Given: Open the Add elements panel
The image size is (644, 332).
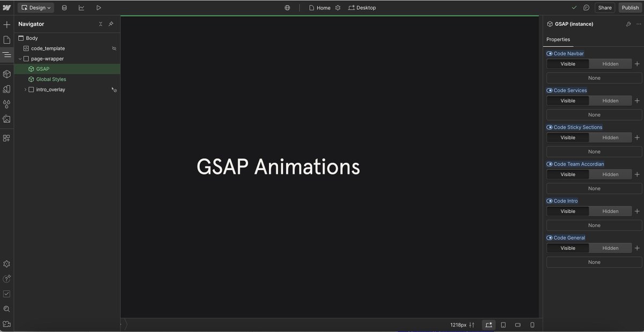Looking at the screenshot, I should click(7, 25).
